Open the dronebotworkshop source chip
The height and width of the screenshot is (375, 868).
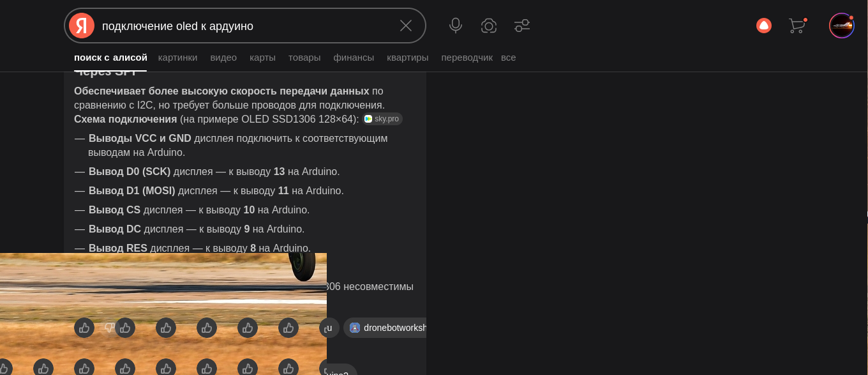click(x=388, y=328)
